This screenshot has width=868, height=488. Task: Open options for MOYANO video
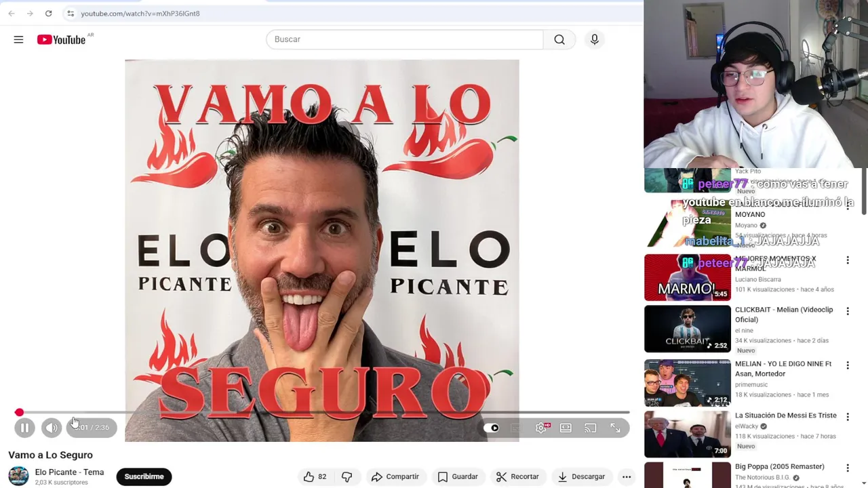point(848,206)
